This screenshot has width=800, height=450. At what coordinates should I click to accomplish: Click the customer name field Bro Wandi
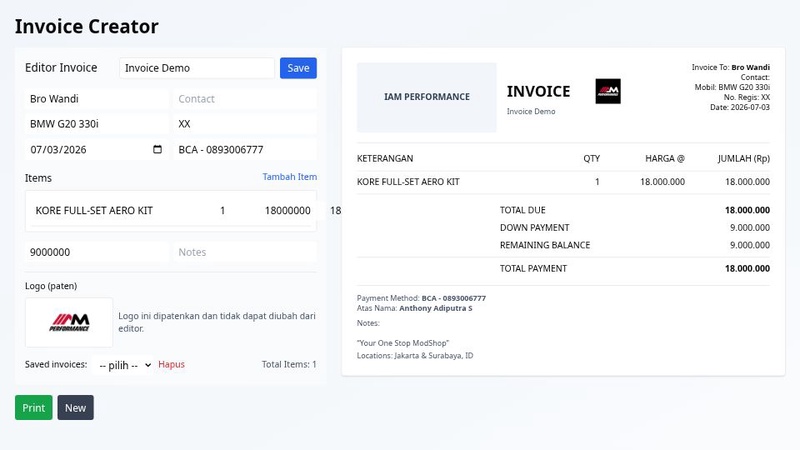(96, 99)
